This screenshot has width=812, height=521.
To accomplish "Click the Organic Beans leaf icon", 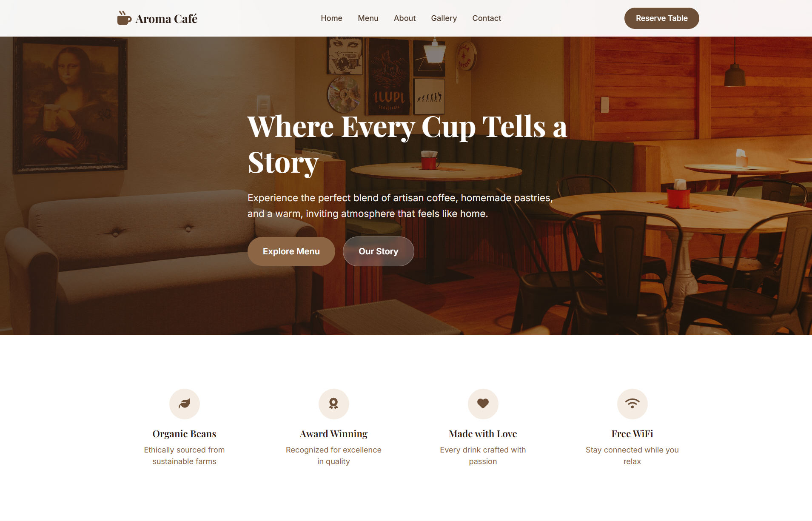I will point(185,404).
